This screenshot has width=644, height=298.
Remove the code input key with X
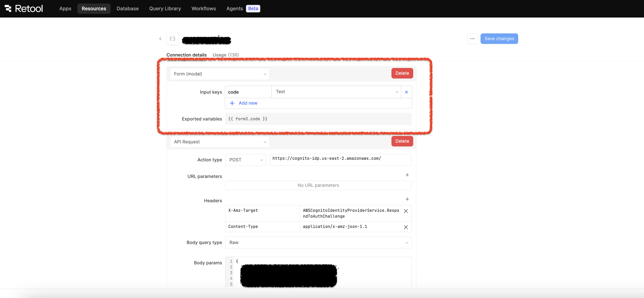(x=406, y=92)
